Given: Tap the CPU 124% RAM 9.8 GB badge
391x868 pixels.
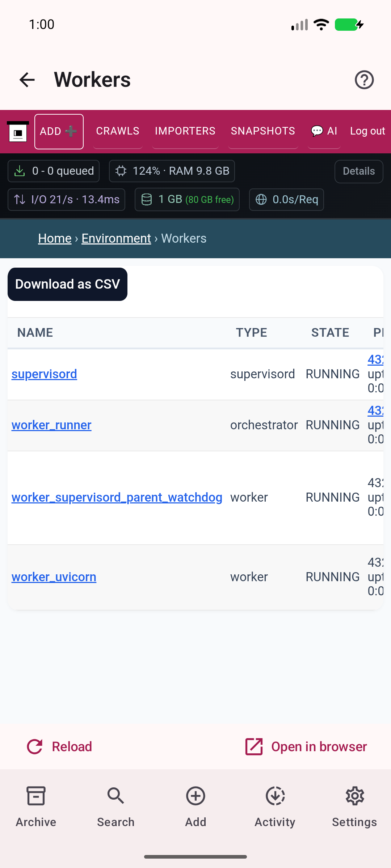Looking at the screenshot, I should pyautogui.click(x=172, y=171).
